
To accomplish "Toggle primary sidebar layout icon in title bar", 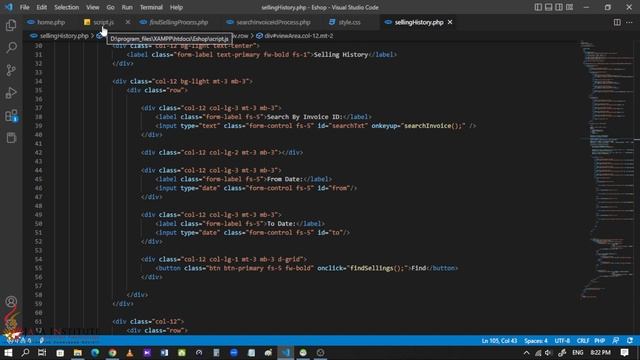I will point(538,7).
